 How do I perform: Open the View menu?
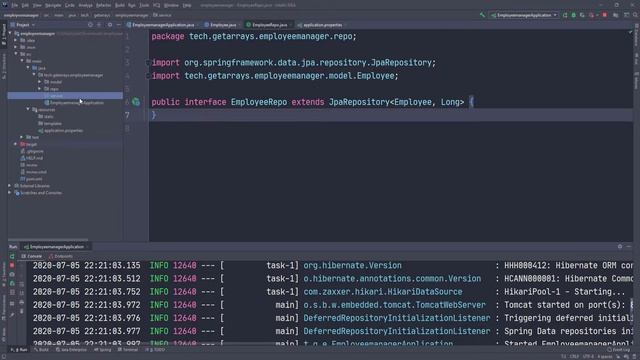[x=37, y=5]
